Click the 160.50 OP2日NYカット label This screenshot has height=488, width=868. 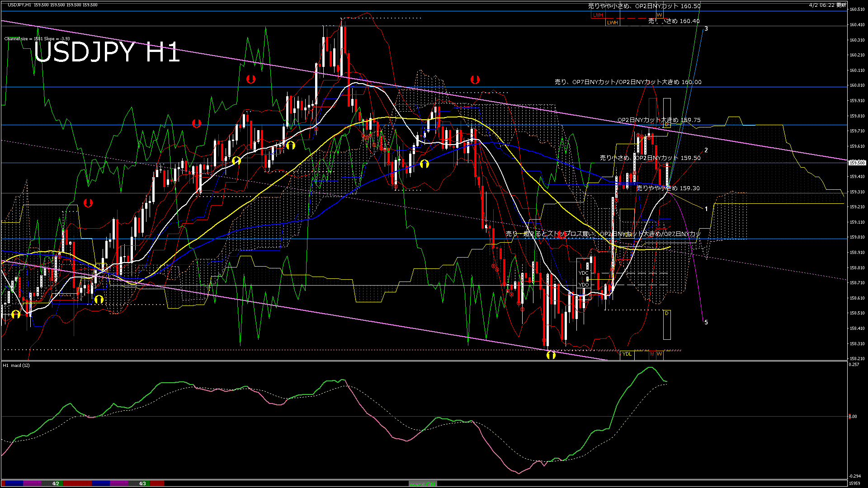[644, 6]
